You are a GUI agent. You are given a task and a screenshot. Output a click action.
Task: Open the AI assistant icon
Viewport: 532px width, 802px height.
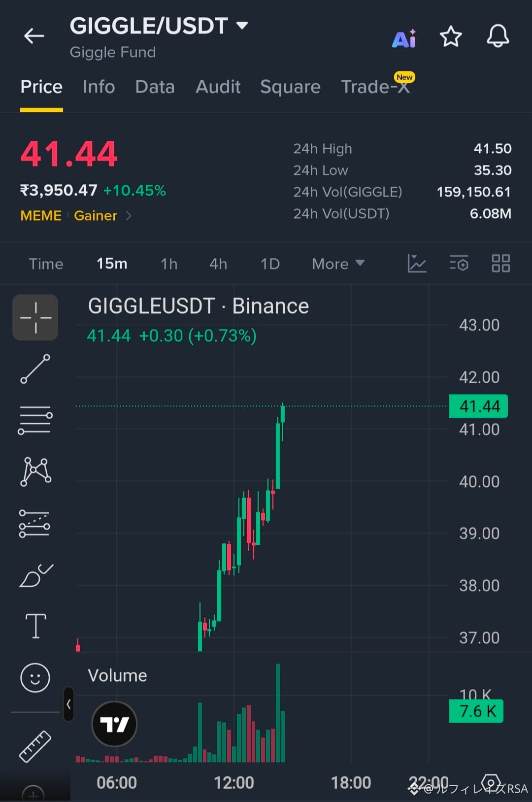(x=404, y=38)
